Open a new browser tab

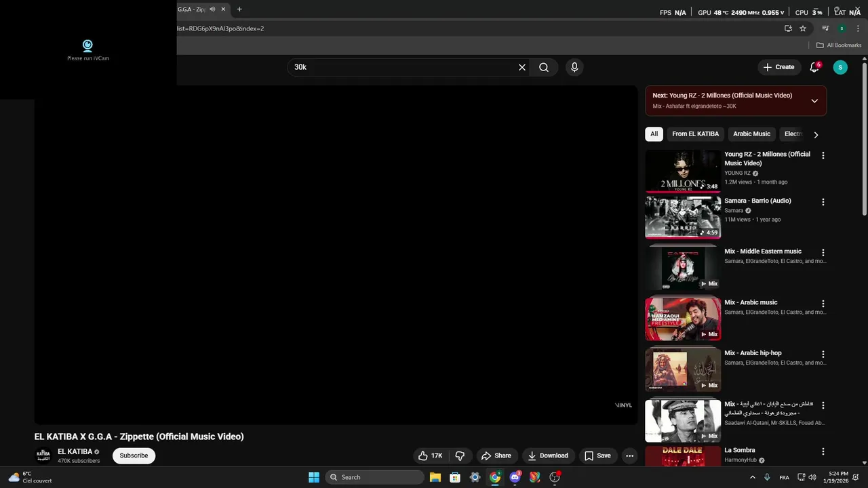(239, 9)
